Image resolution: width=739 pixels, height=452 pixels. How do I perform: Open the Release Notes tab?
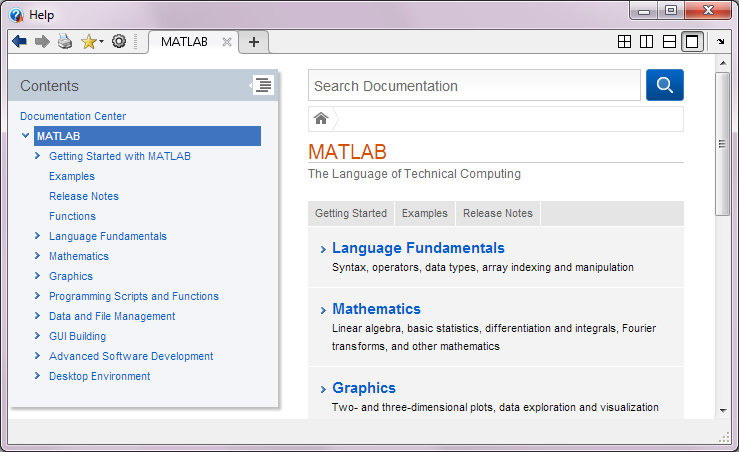(x=498, y=214)
